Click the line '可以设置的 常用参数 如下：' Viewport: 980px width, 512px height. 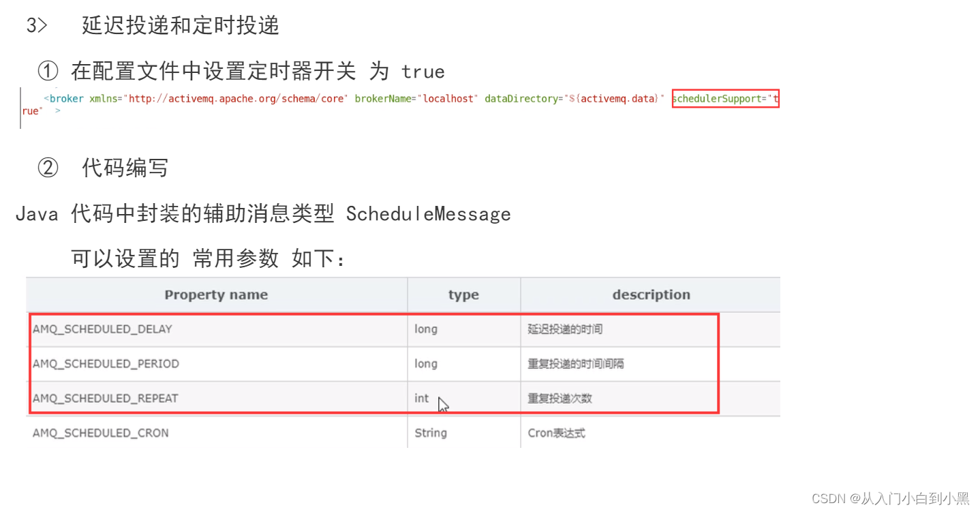pyautogui.click(x=209, y=258)
